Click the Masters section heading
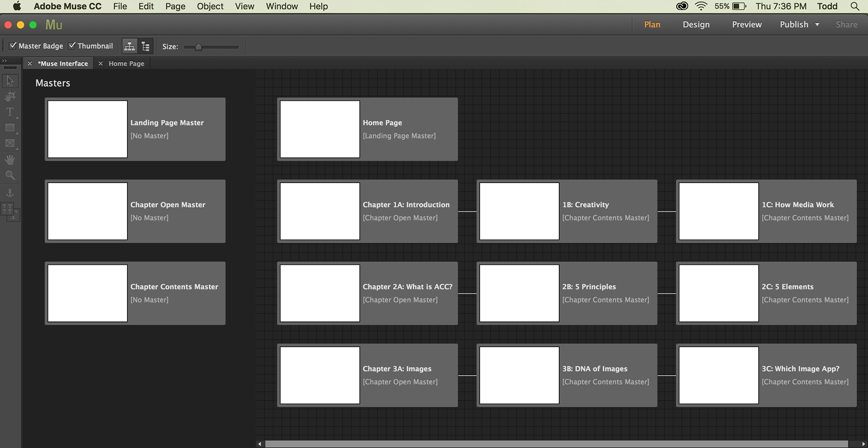 53,83
